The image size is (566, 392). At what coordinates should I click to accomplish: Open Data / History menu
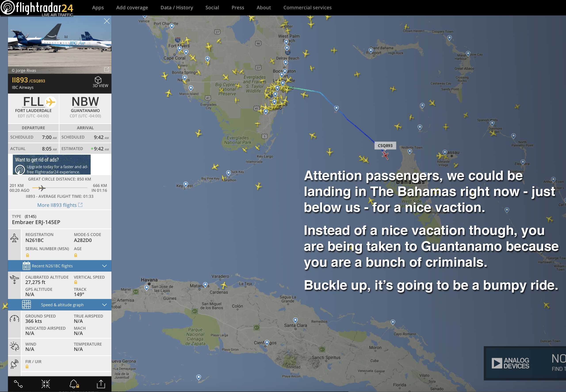(177, 8)
